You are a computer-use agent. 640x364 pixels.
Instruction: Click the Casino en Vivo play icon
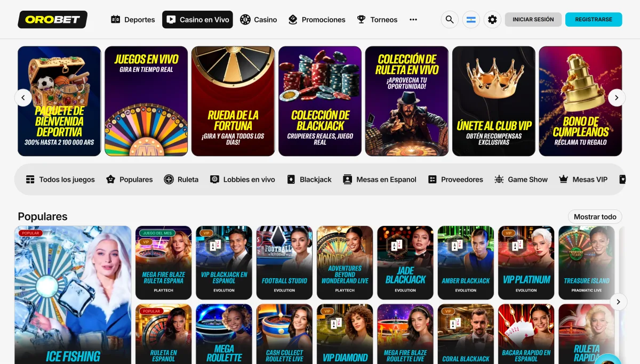[x=171, y=19]
